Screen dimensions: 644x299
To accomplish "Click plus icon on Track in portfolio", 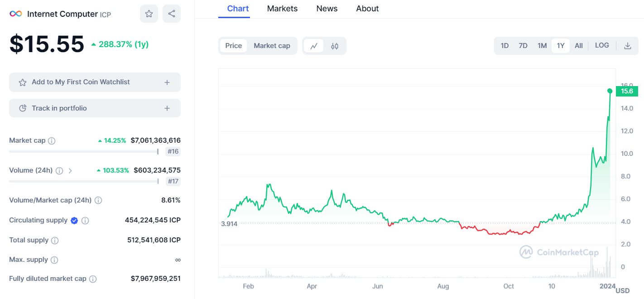I will [x=167, y=108].
